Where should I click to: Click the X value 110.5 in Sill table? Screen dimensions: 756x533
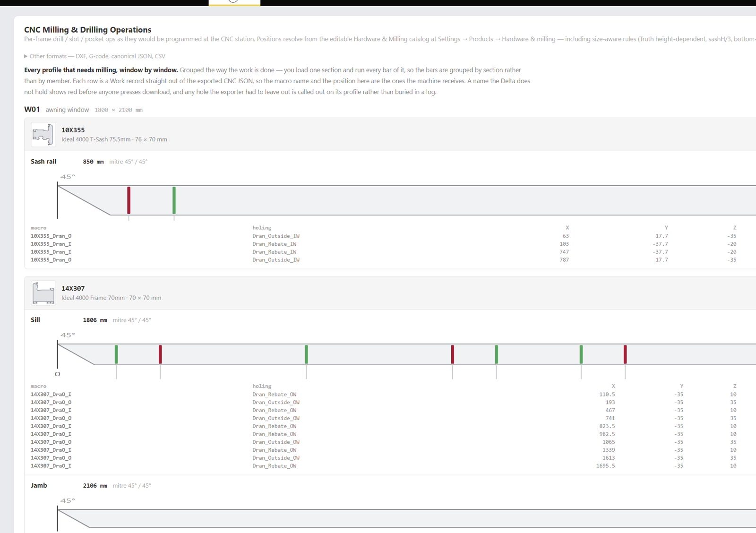click(607, 394)
